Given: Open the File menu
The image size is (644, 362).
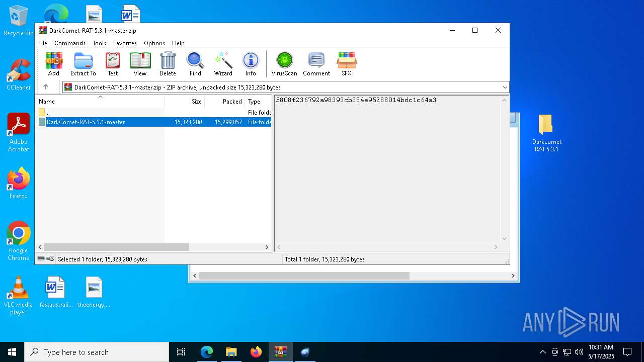Looking at the screenshot, I should (43, 43).
